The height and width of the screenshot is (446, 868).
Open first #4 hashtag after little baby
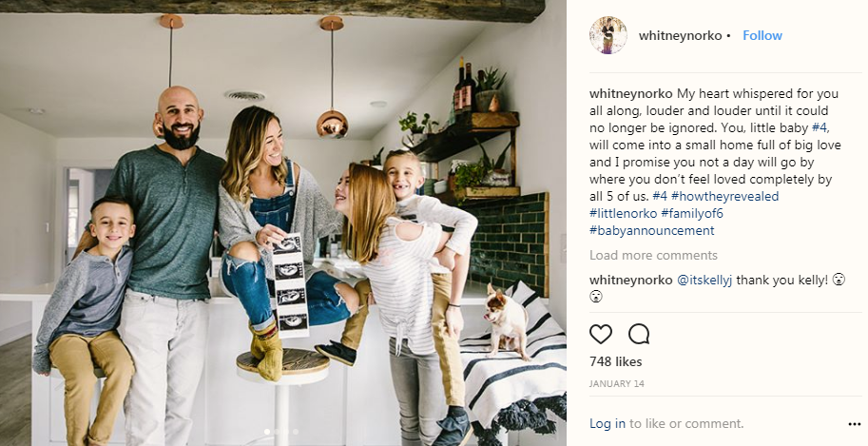click(x=820, y=127)
